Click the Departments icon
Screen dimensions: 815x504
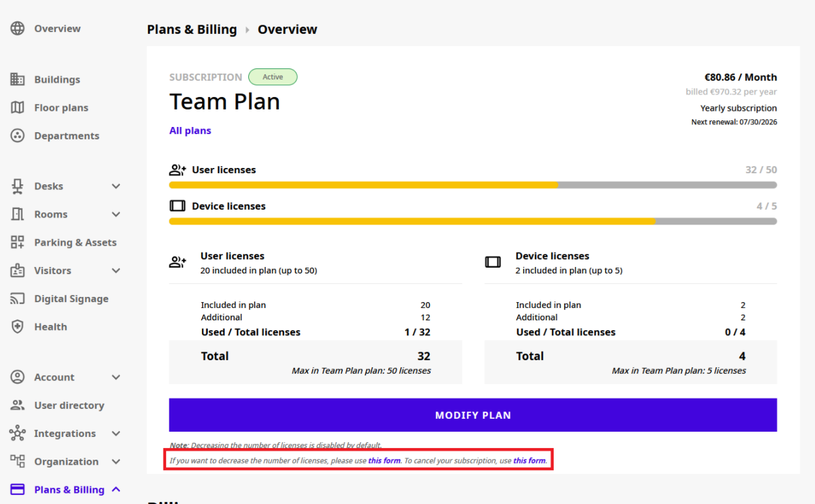pos(18,135)
